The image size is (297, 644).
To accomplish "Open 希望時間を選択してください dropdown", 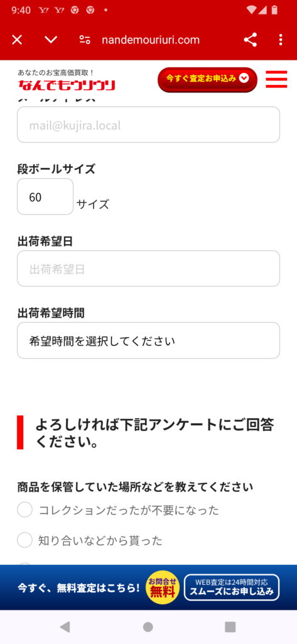I will [148, 340].
